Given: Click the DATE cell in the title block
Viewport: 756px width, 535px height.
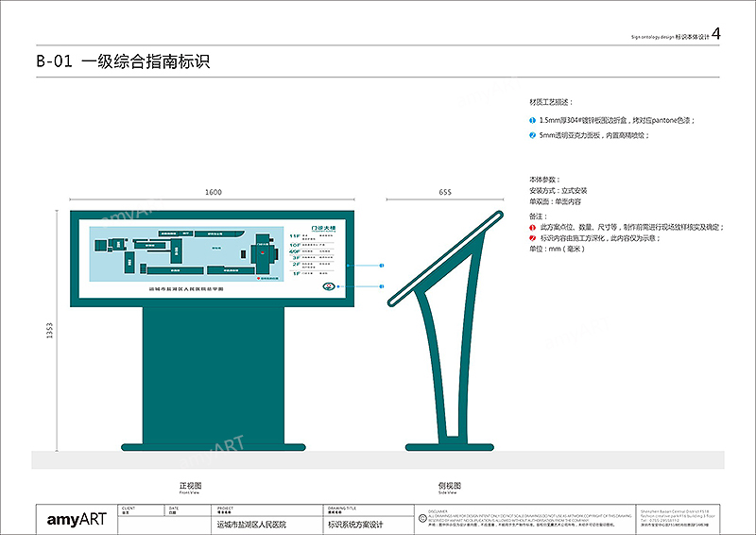Looking at the screenshot, I should click(x=188, y=510).
